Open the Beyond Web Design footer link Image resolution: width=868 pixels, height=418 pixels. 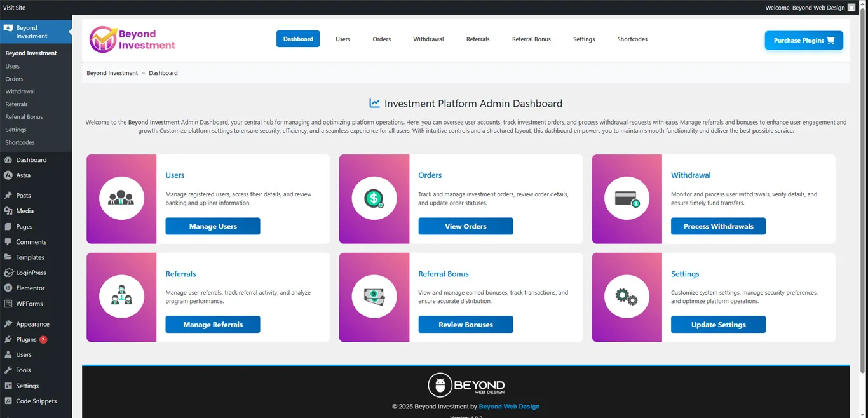pos(509,407)
